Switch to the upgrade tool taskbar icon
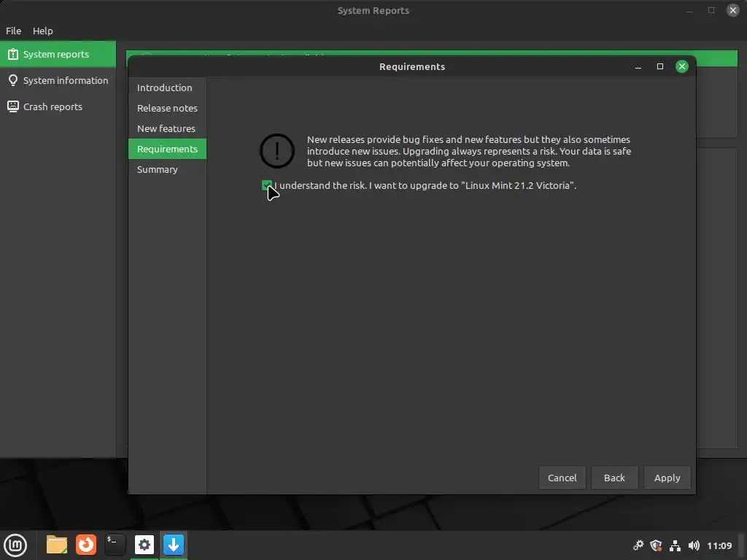This screenshot has width=747, height=560. 174,545
